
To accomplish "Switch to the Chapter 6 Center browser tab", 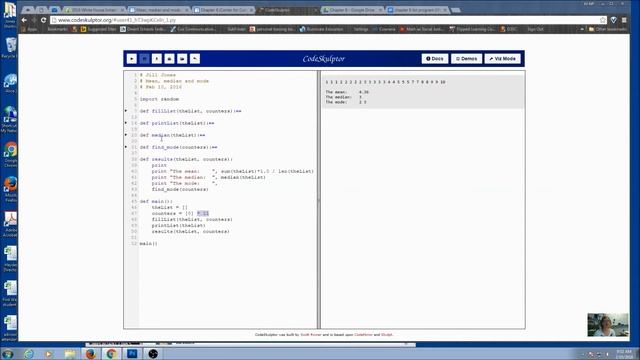I will click(x=224, y=10).
